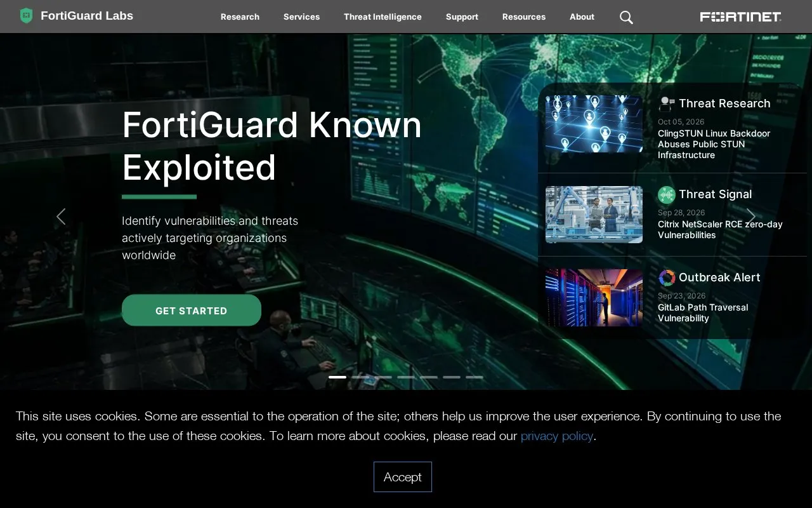Open Citrix NetScaler RCE zero-day article
Viewport: 812px width, 508px height.
pos(720,229)
